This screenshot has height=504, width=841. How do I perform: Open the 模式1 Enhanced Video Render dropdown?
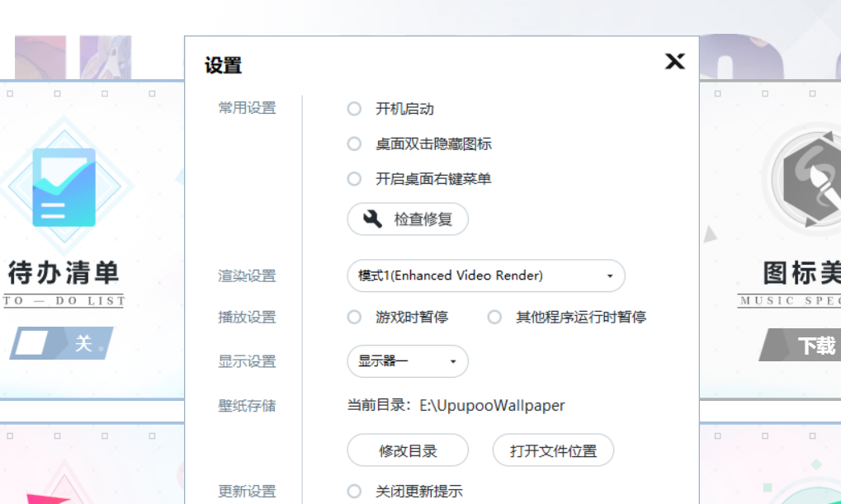(x=485, y=276)
